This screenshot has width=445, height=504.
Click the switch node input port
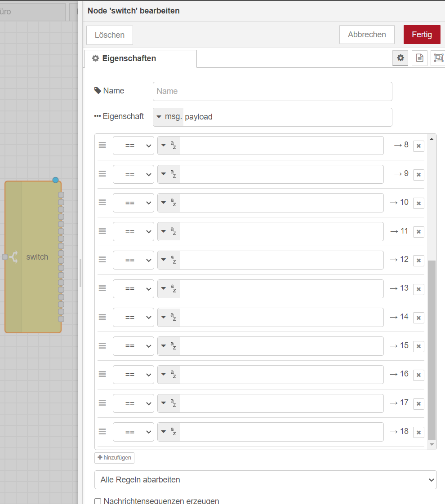click(x=5, y=257)
